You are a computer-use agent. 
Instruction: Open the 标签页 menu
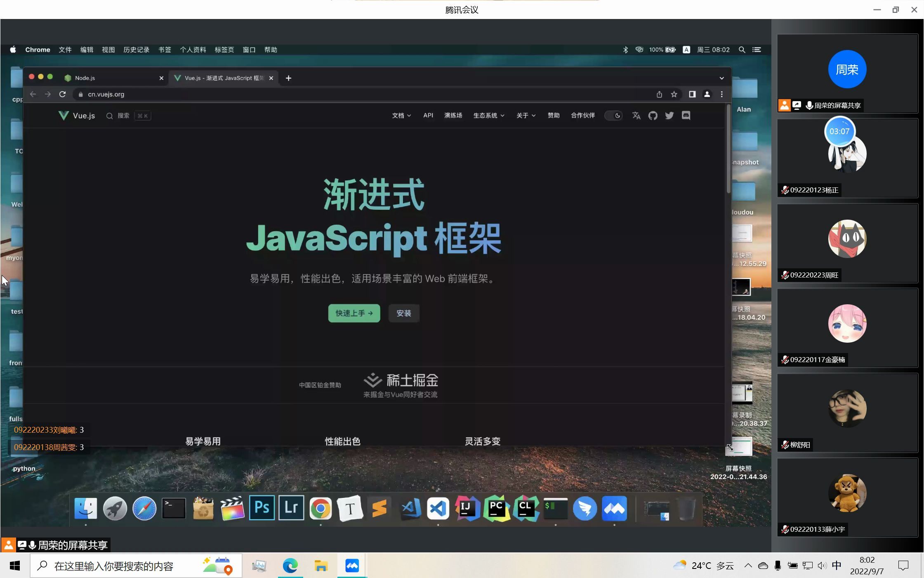(224, 50)
